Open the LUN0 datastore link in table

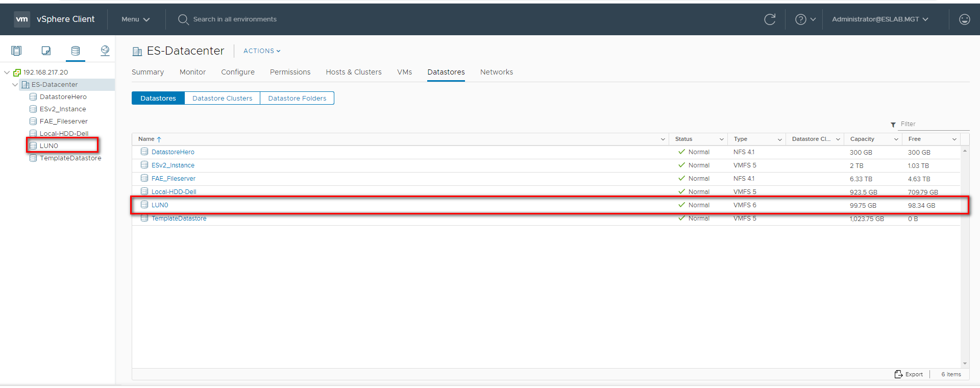[x=160, y=205]
